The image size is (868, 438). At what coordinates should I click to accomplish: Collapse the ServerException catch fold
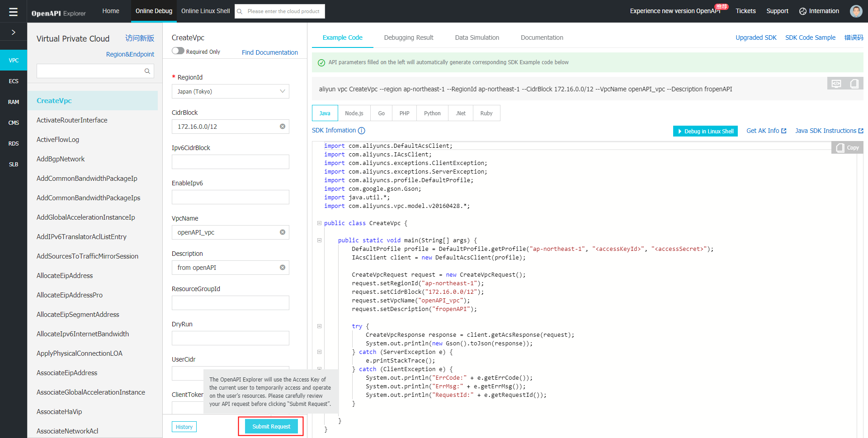pos(319,352)
